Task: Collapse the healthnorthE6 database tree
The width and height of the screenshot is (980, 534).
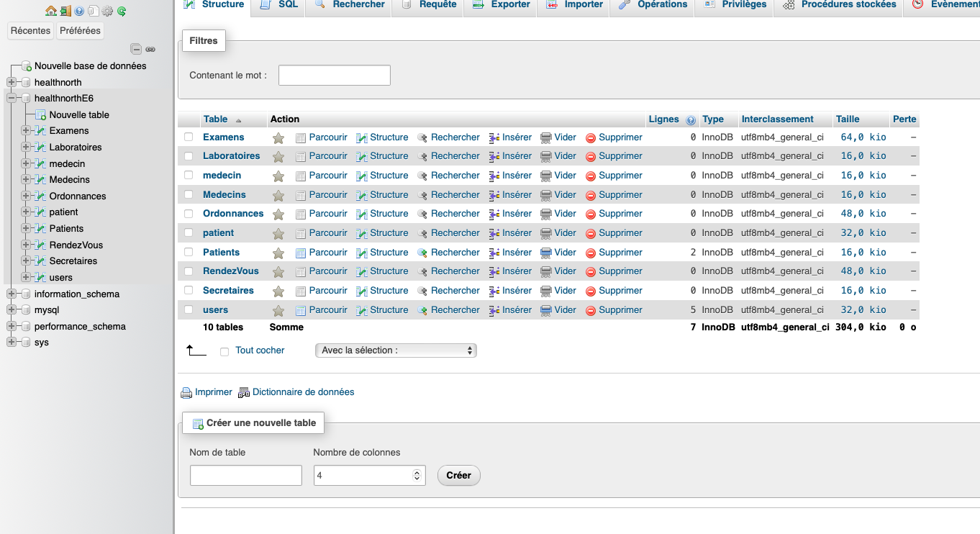Action: (12, 98)
